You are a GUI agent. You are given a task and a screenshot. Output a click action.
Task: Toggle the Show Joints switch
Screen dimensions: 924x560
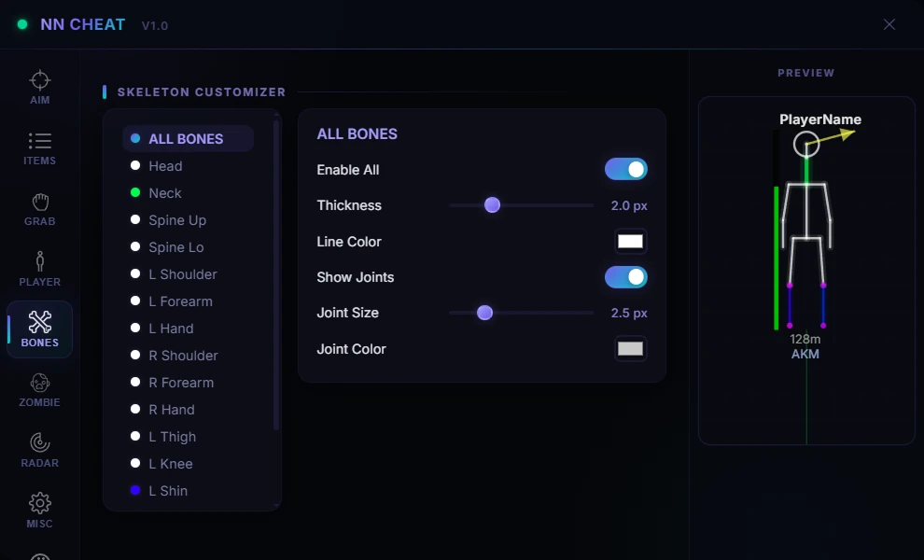click(626, 277)
